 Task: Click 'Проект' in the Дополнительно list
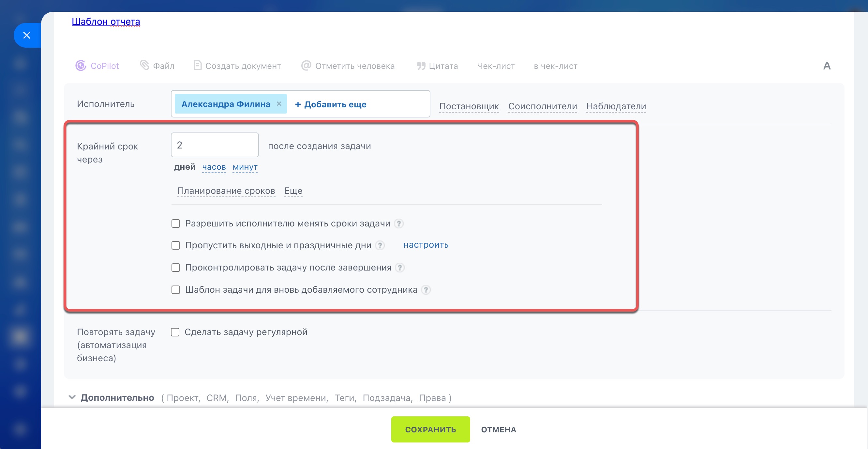pos(182,398)
